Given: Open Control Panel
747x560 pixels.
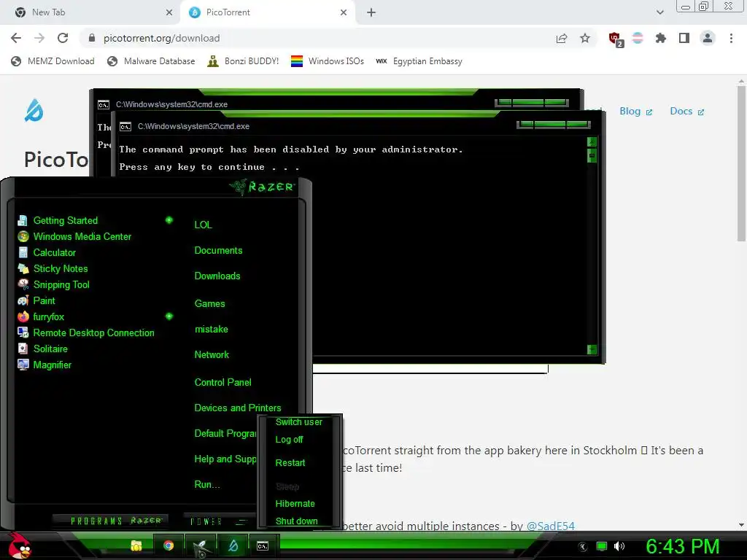Looking at the screenshot, I should pyautogui.click(x=222, y=382).
